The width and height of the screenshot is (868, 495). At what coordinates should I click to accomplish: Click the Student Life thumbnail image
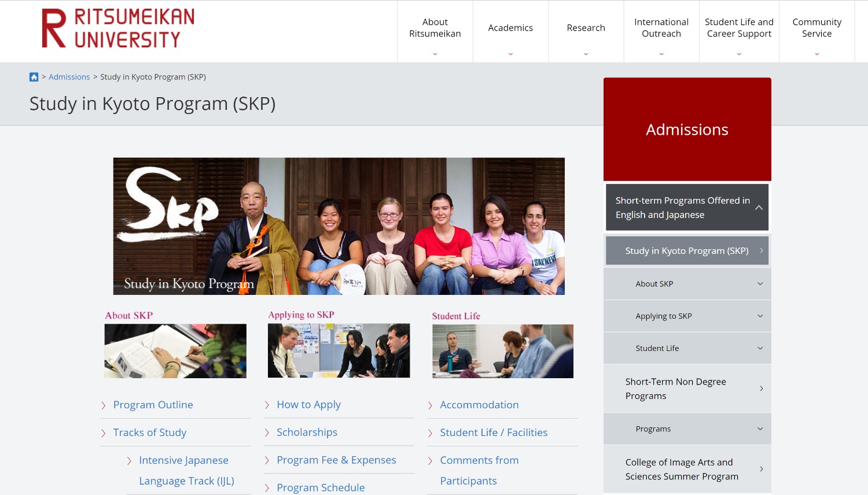(x=503, y=351)
